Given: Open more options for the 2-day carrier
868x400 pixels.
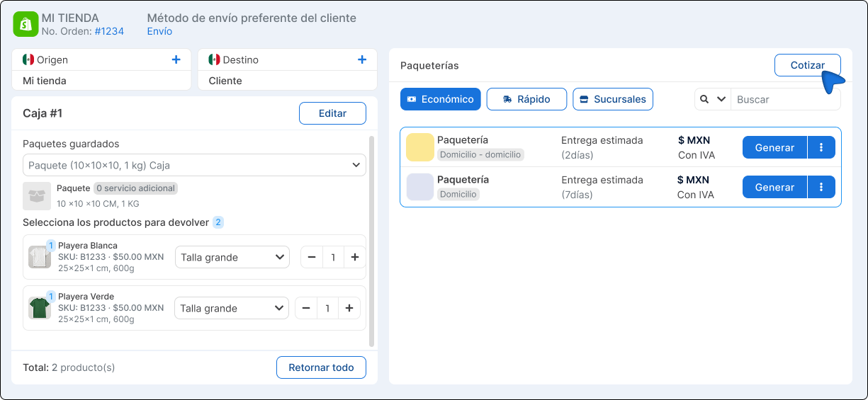Looking at the screenshot, I should tap(821, 147).
